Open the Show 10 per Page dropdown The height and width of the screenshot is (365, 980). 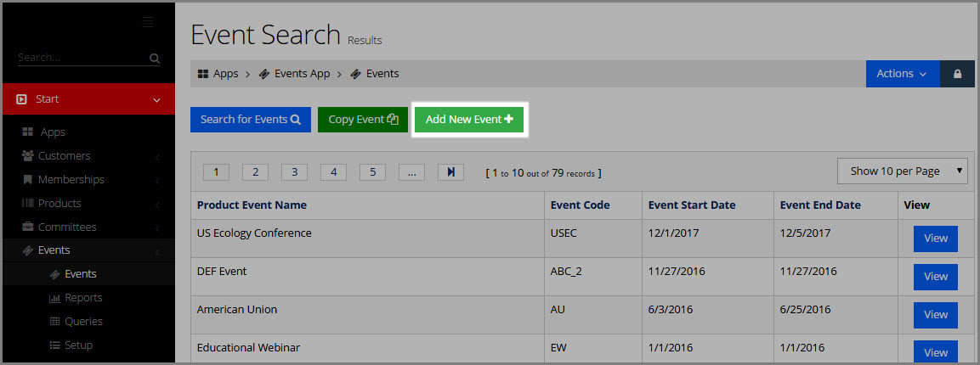(x=903, y=171)
